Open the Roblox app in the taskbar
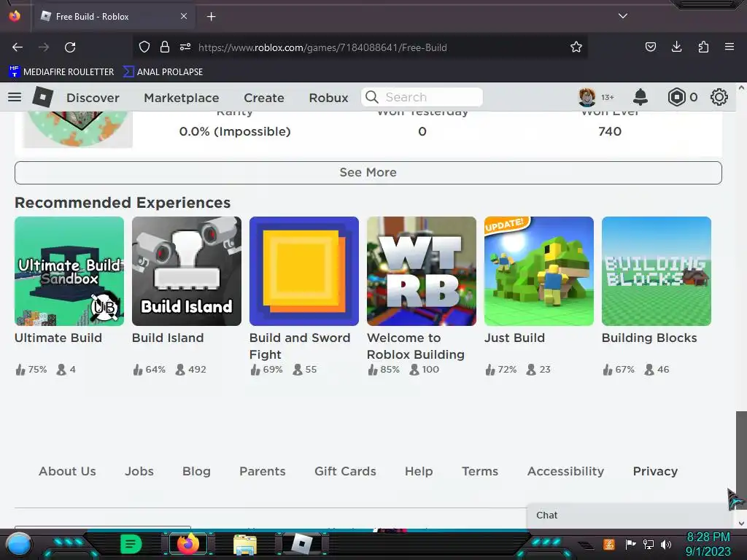 point(302,544)
